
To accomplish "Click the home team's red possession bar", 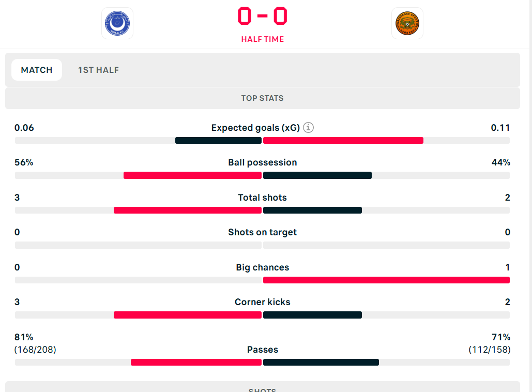I will click(192, 175).
